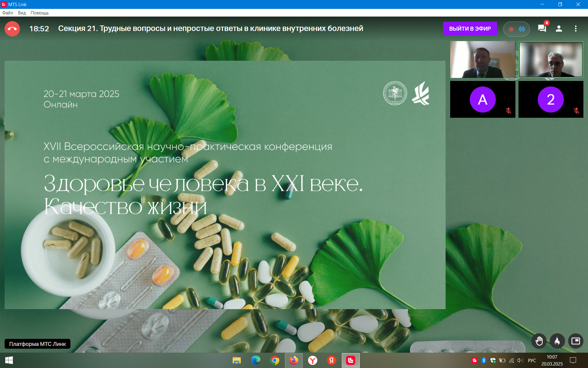Open the volume speaker tray icon

pos(520,360)
